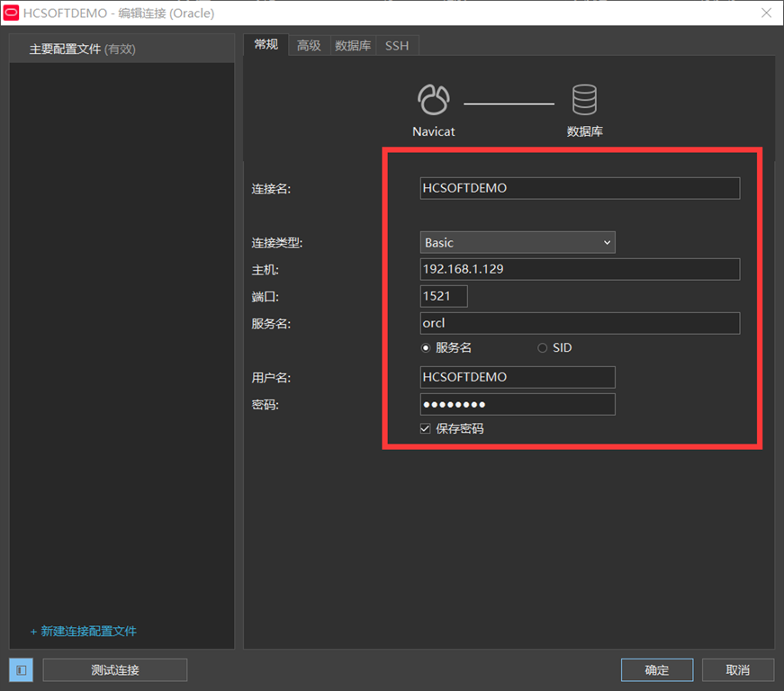Click the 测试连接 button
Viewport: 784px width, 691px height.
[115, 670]
